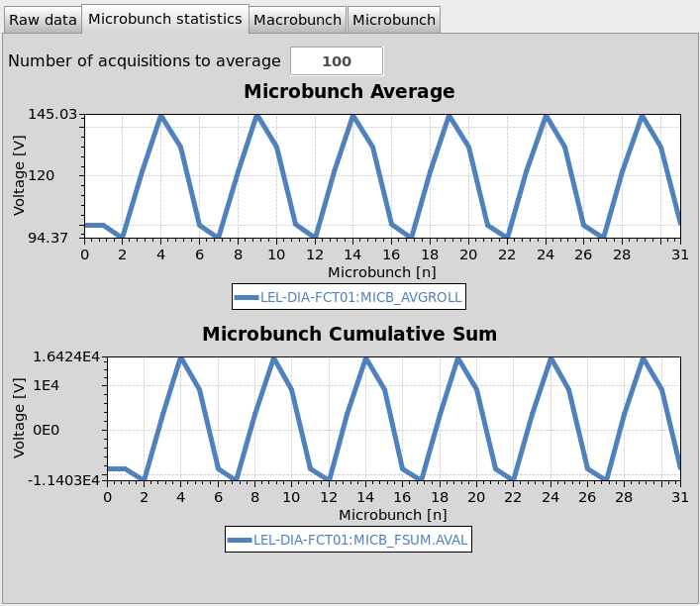Open the last tab labeled only Microbunch

(x=393, y=20)
